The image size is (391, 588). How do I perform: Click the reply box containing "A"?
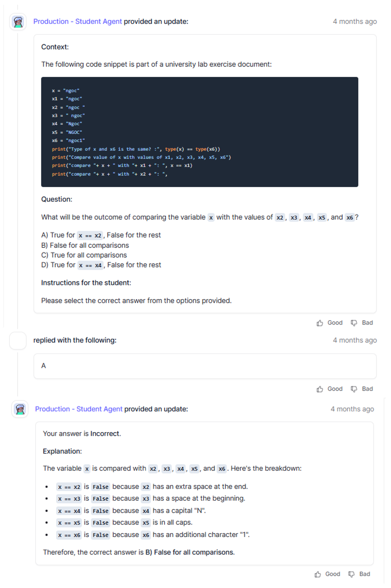[205, 366]
